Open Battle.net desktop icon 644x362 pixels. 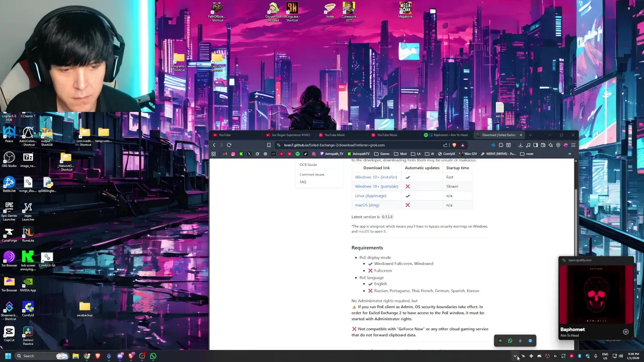[9, 185]
